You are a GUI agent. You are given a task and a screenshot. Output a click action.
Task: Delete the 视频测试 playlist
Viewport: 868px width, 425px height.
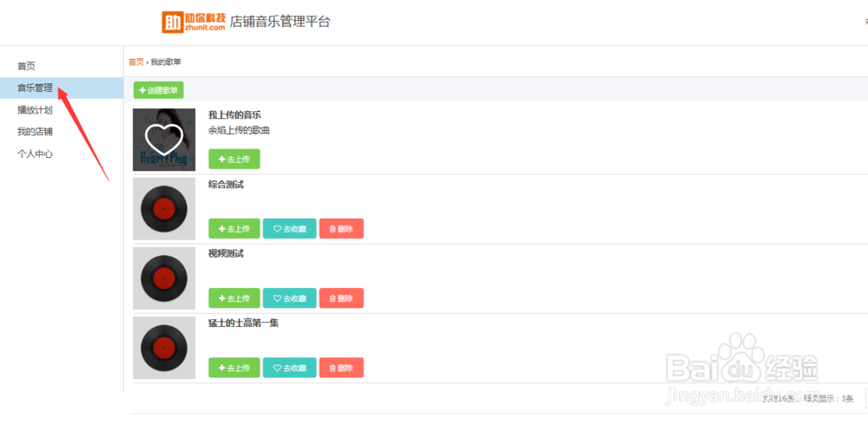click(x=341, y=298)
